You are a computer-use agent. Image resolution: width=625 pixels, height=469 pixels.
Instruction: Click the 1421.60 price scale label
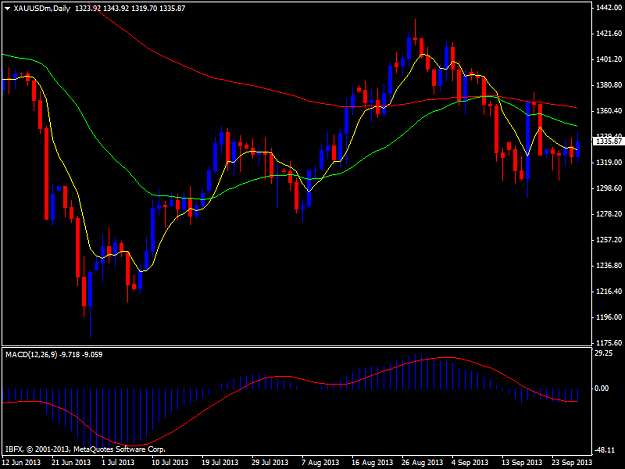click(609, 33)
